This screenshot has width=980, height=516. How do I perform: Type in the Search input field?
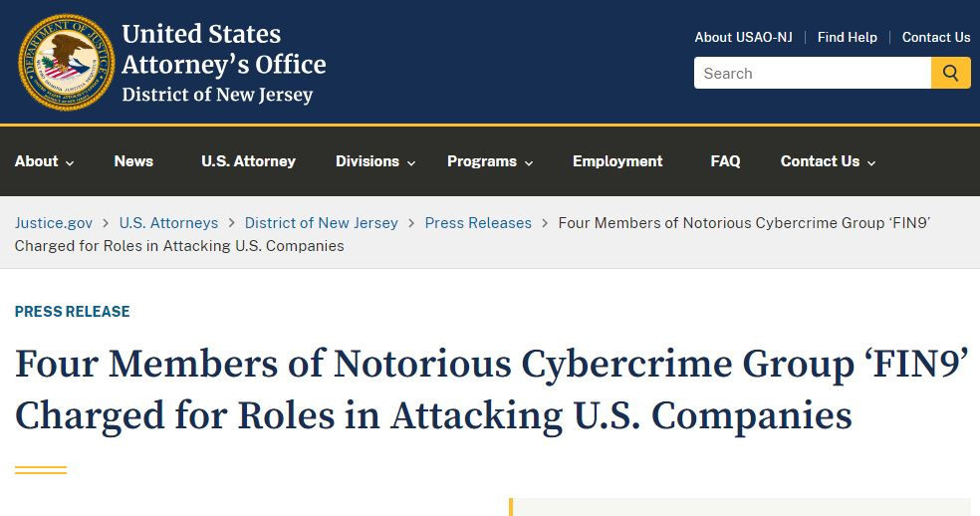pyautogui.click(x=812, y=73)
